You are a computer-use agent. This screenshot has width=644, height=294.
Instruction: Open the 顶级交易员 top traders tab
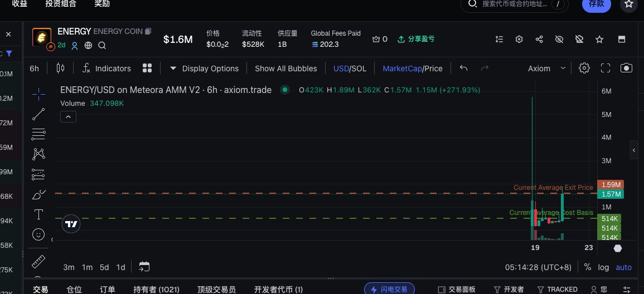point(216,290)
